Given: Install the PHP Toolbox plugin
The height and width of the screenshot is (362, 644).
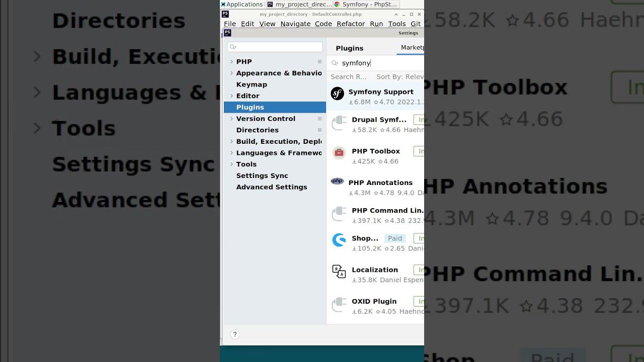Looking at the screenshot, I should (x=419, y=151).
